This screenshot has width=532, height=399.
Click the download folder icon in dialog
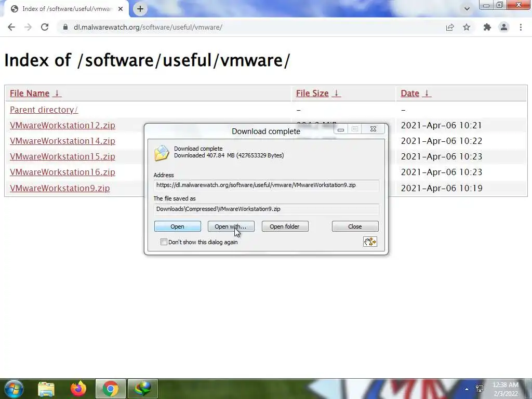tap(162, 153)
